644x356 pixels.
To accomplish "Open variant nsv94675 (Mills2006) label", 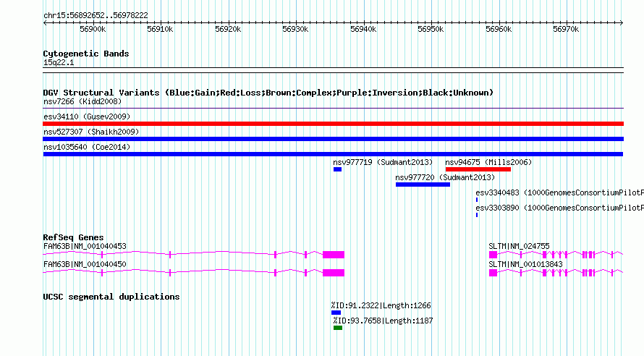I will (488, 162).
